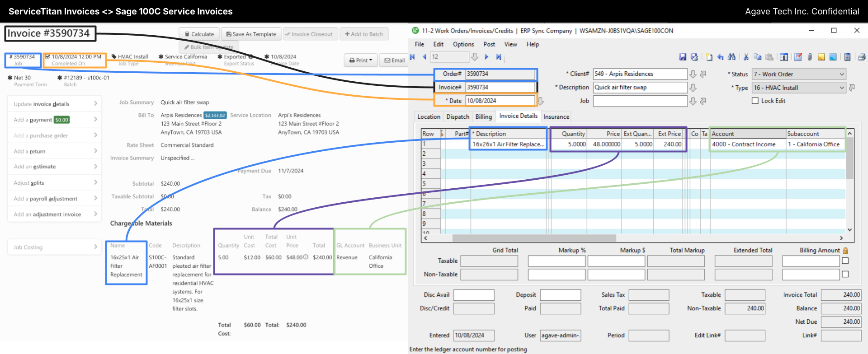Click the Deposit input field
868x354 pixels.
(x=560, y=295)
